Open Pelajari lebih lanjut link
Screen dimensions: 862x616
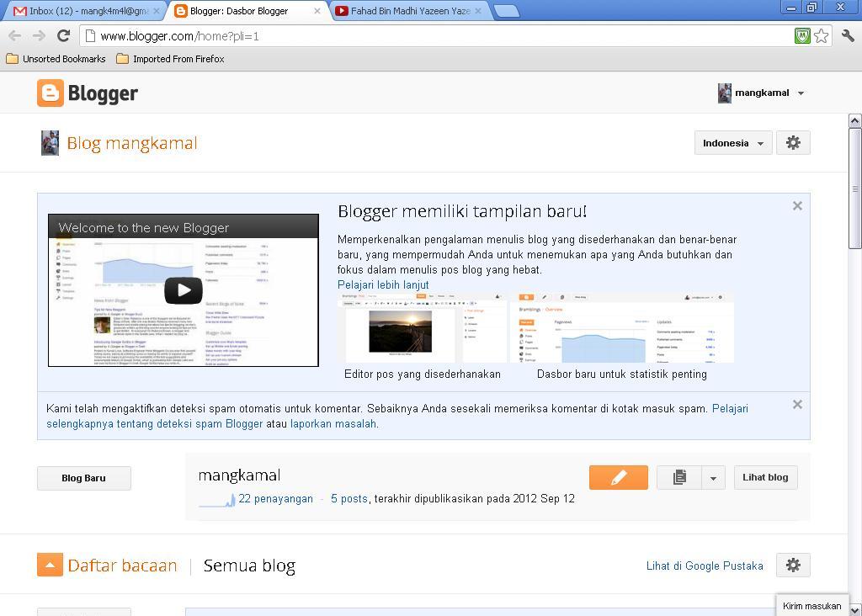click(383, 284)
